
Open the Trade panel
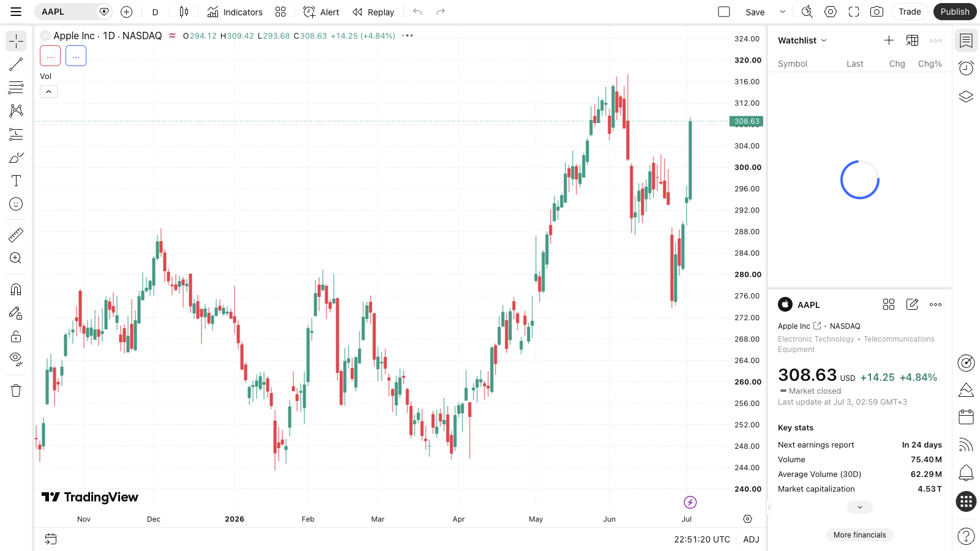coord(910,12)
